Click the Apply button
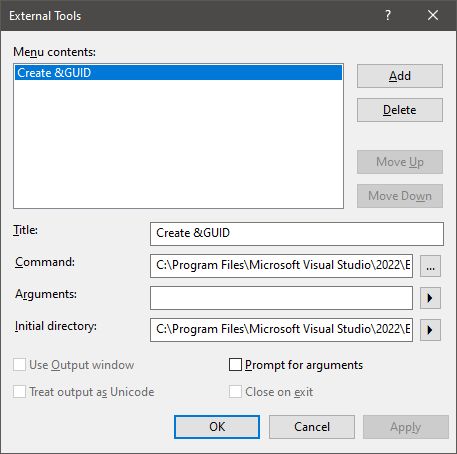The image size is (457, 454). click(406, 427)
